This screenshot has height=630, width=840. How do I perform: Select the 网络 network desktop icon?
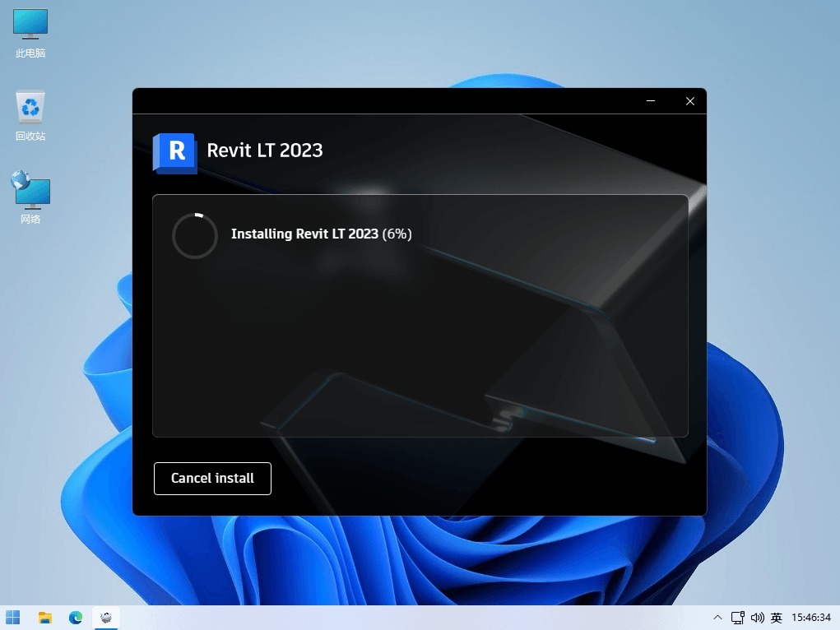[30, 197]
